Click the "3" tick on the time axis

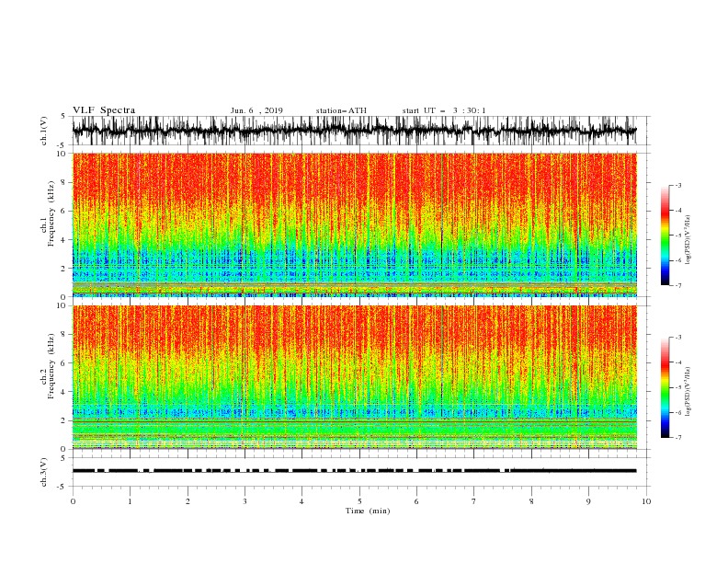coord(245,501)
